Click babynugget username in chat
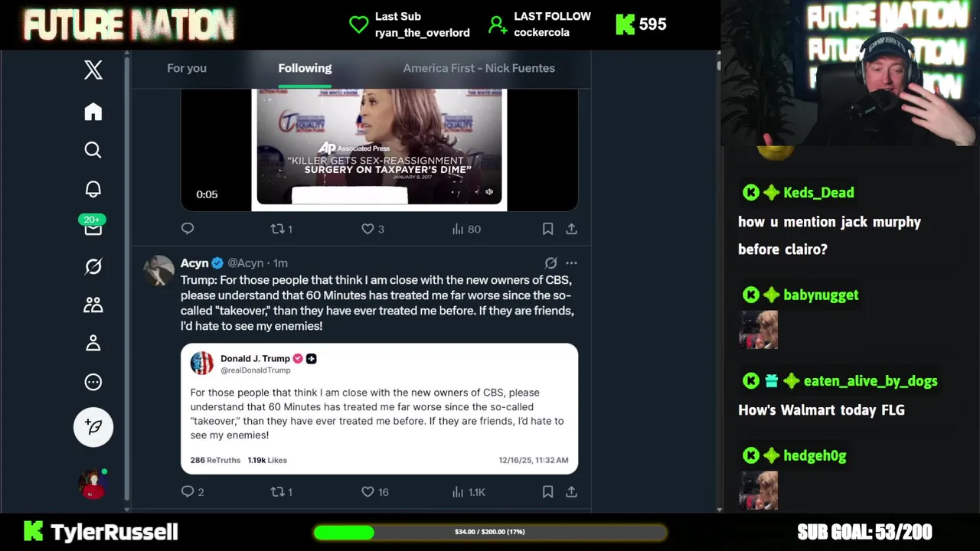 click(821, 295)
